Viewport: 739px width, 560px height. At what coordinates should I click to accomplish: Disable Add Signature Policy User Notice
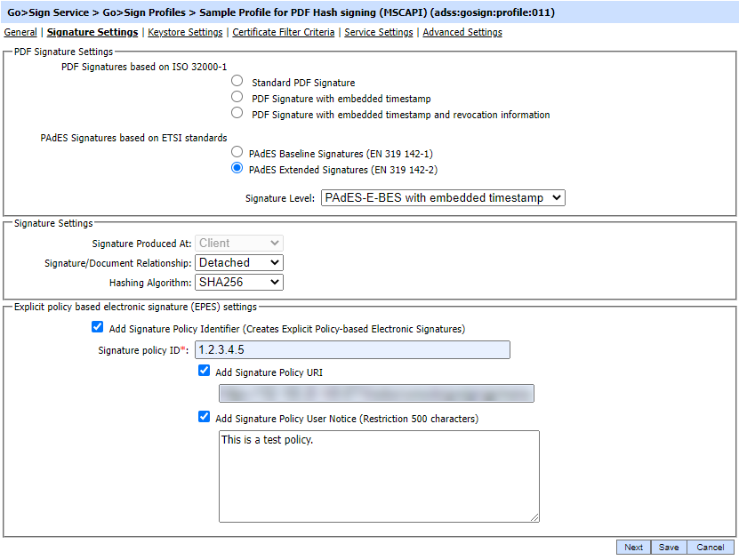click(x=205, y=417)
